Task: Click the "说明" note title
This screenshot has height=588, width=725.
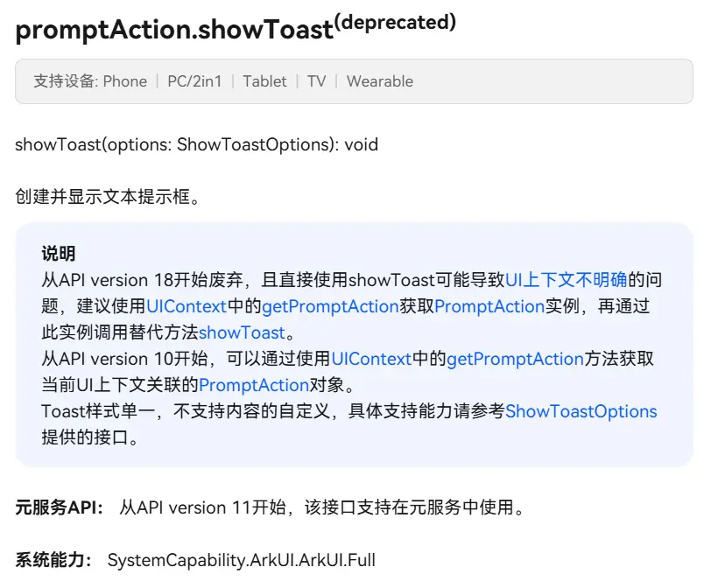Action: [x=59, y=254]
